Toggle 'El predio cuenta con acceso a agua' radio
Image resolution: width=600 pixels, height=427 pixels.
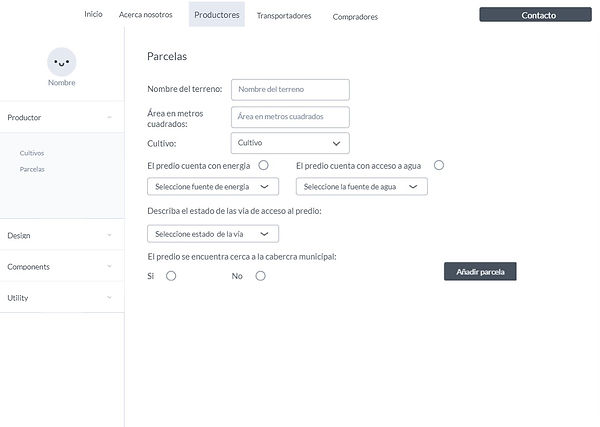coord(439,165)
